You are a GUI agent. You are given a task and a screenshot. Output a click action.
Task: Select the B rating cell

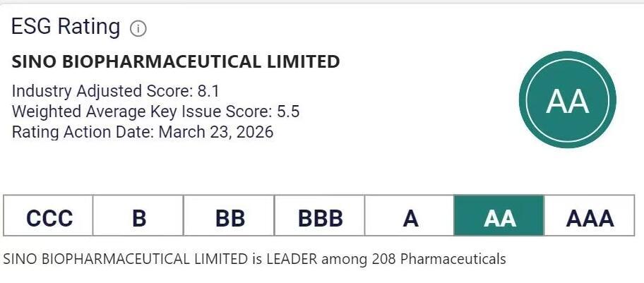click(x=139, y=217)
